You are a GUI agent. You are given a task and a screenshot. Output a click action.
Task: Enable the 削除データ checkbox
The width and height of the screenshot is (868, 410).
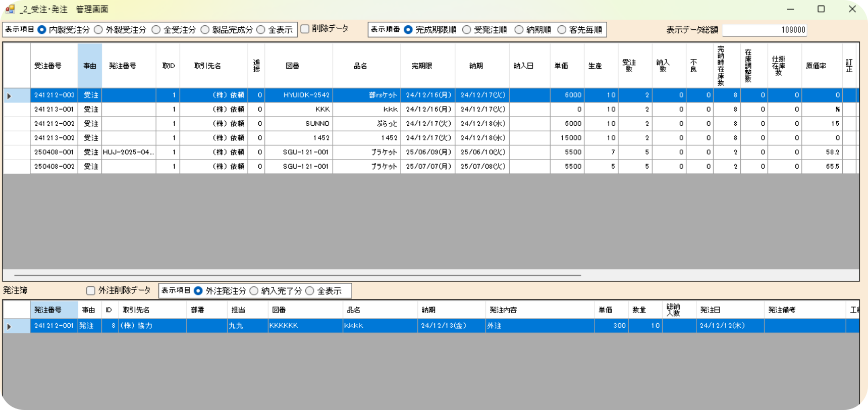[x=305, y=29]
